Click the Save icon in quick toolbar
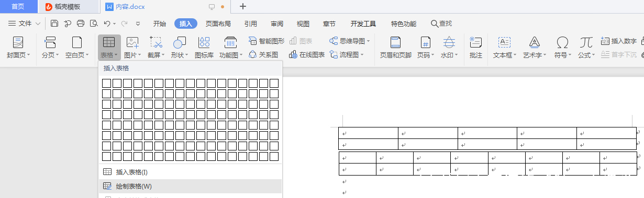 point(54,24)
